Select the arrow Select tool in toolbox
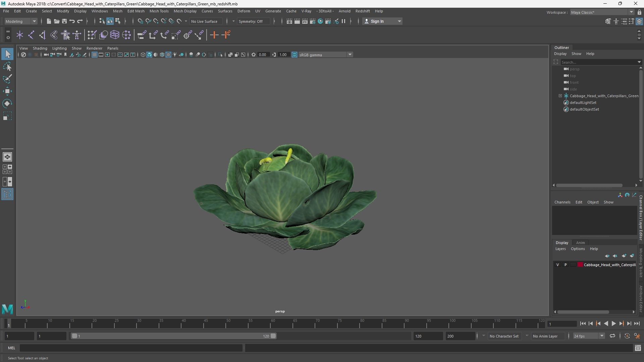This screenshot has height=362, width=644. [7, 54]
